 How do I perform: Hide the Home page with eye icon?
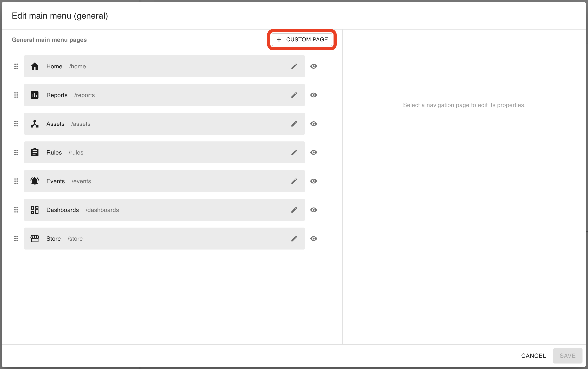tap(313, 66)
